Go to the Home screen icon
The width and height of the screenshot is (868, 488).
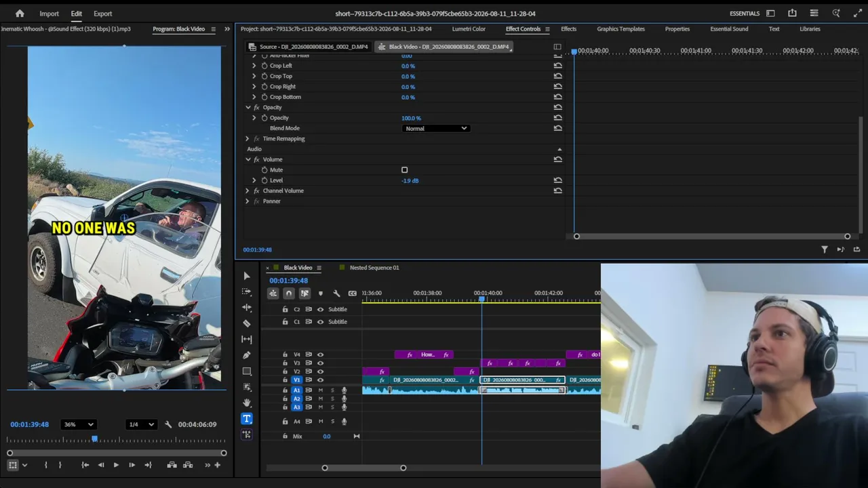[x=20, y=14]
